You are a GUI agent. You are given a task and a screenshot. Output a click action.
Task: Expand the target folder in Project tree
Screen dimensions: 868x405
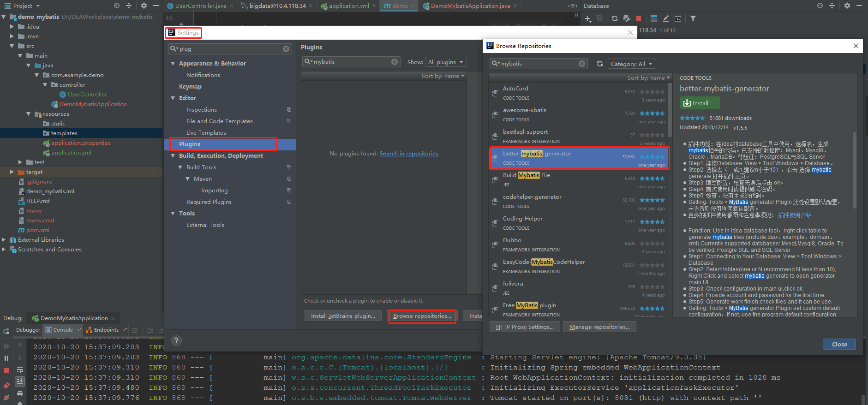[x=12, y=172]
